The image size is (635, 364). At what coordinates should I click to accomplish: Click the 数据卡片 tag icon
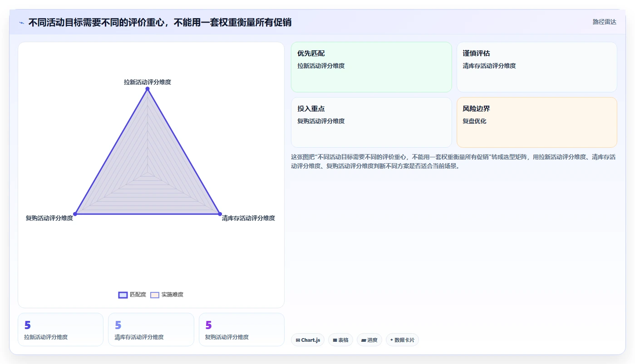[391, 340]
